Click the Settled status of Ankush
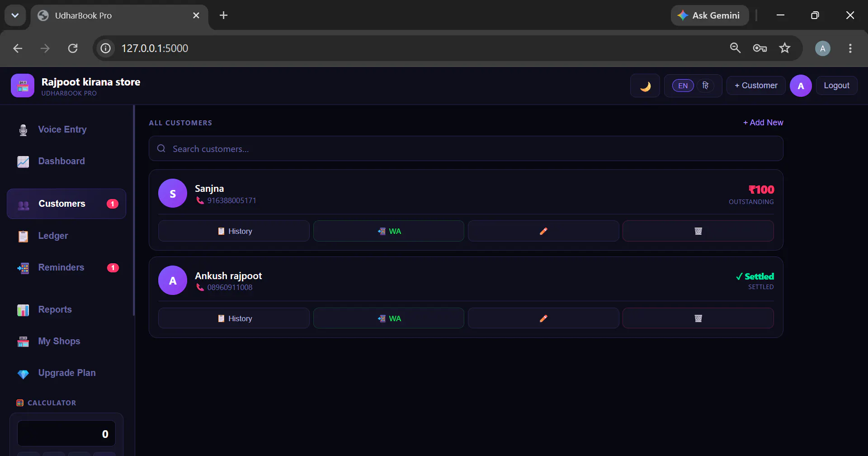This screenshot has height=456, width=868. (x=755, y=276)
